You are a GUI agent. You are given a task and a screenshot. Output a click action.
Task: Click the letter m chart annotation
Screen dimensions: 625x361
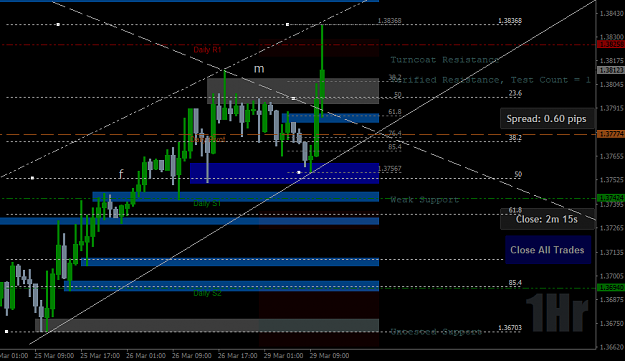pyautogui.click(x=259, y=69)
